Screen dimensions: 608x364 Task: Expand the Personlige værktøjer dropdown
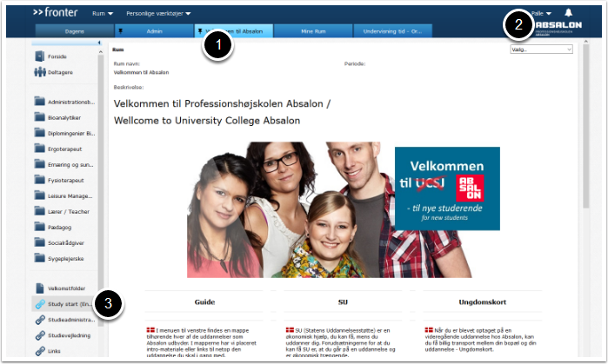[x=158, y=14]
